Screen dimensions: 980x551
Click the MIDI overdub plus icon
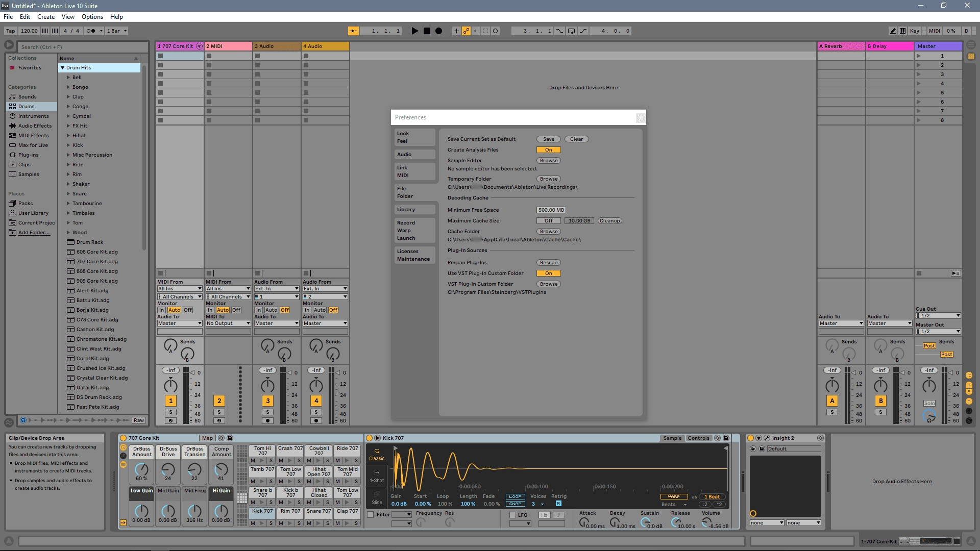456,31
